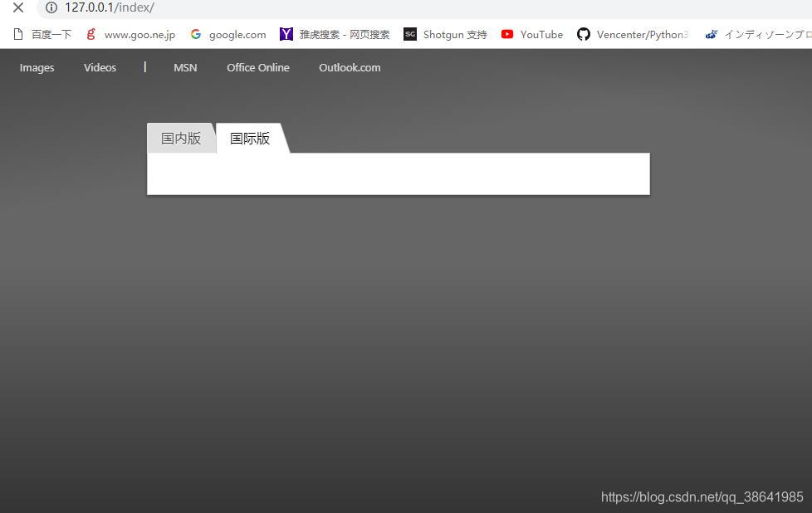812x513 pixels.
Task: Open the インディゾーン bookmark
Action: point(758,34)
